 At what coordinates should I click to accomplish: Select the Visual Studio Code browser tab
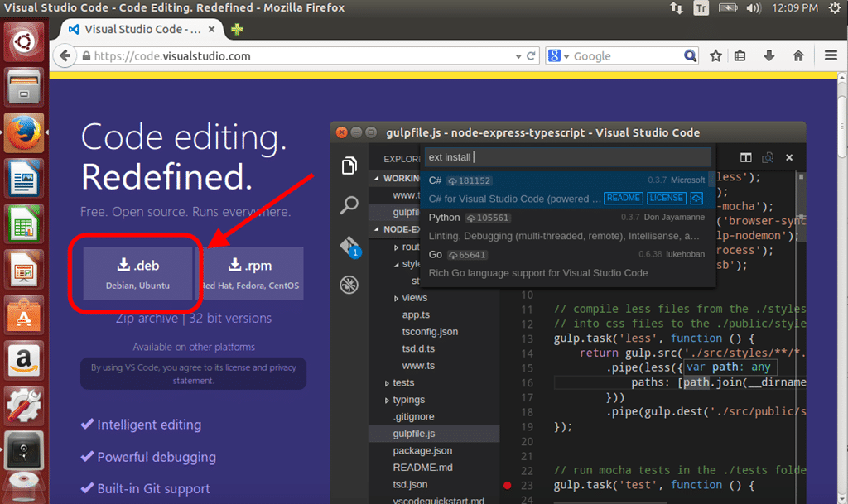click(142, 29)
